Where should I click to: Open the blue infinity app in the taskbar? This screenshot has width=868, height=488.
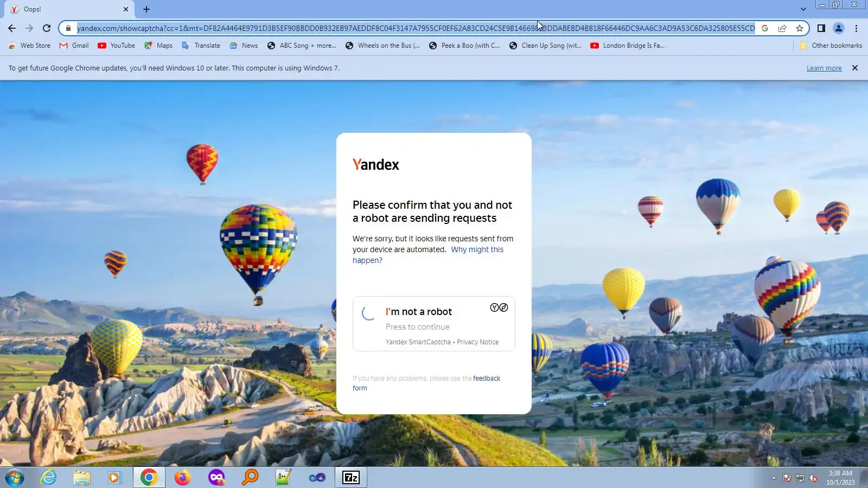[x=317, y=478]
